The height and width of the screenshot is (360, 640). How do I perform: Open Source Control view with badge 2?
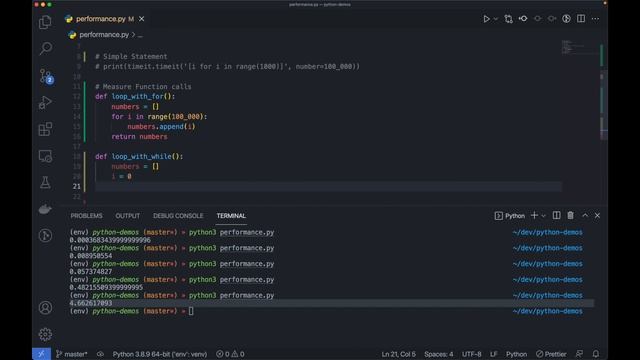point(45,76)
